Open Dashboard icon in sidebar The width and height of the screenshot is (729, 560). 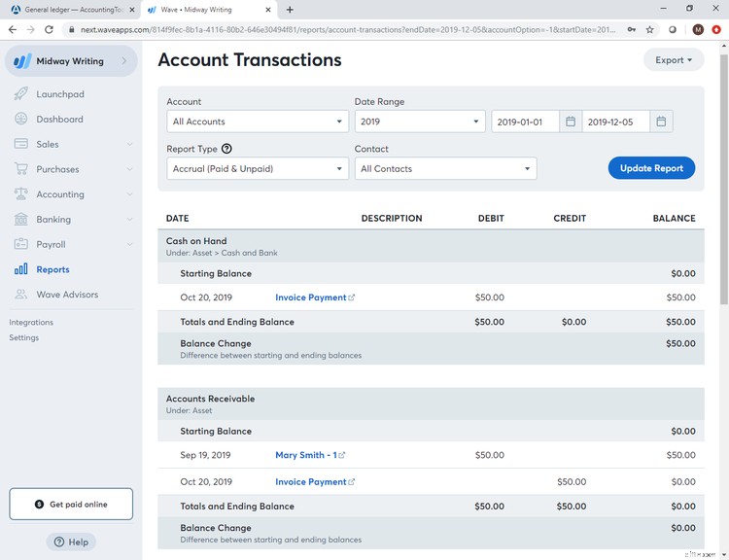pyautogui.click(x=21, y=119)
